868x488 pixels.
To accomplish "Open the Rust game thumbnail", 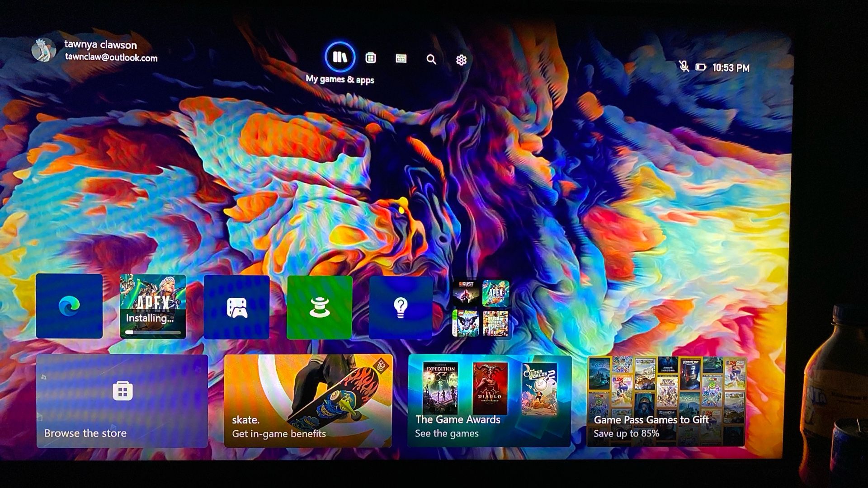I will click(x=466, y=293).
